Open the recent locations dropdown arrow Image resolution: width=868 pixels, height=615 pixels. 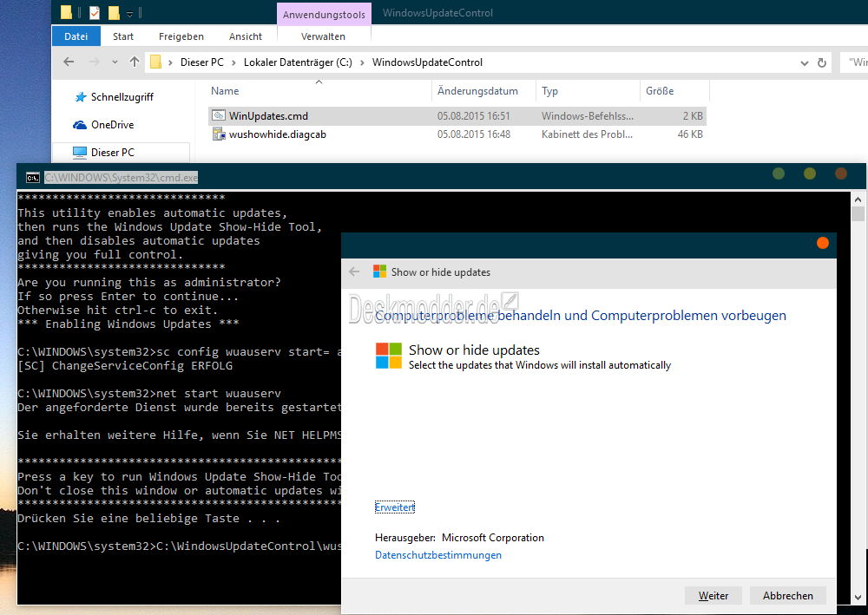[x=115, y=62]
